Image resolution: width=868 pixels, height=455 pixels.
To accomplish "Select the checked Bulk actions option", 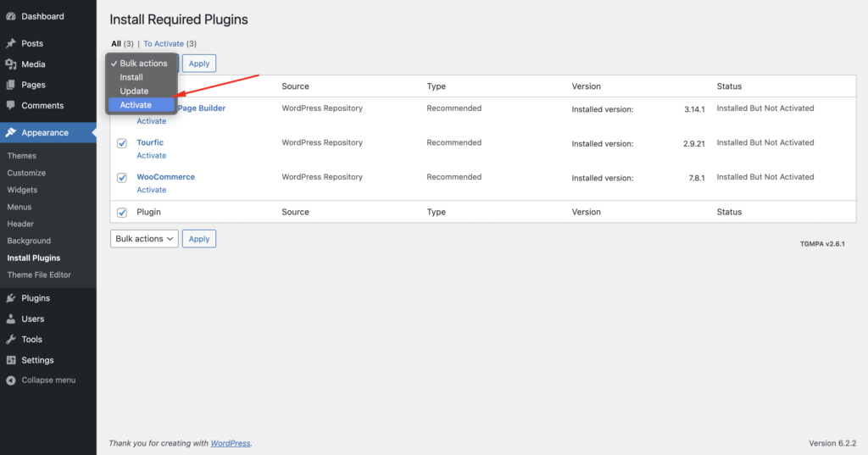I will [x=142, y=63].
